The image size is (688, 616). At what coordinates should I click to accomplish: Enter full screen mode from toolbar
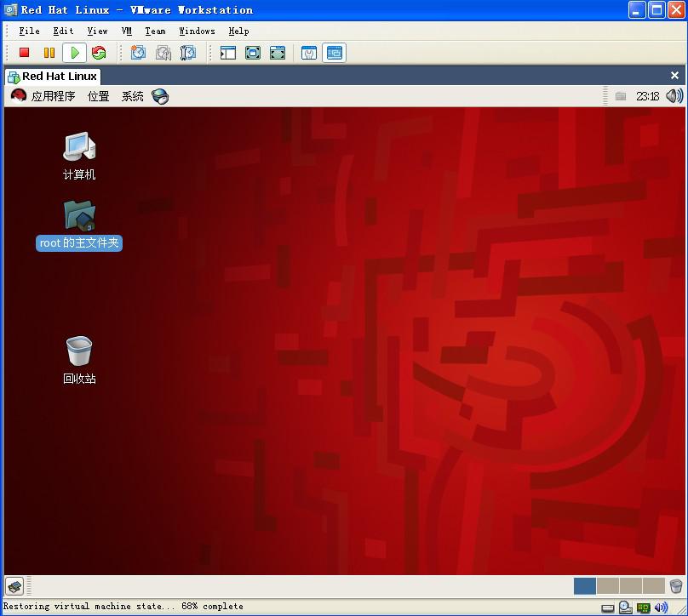pyautogui.click(x=253, y=53)
